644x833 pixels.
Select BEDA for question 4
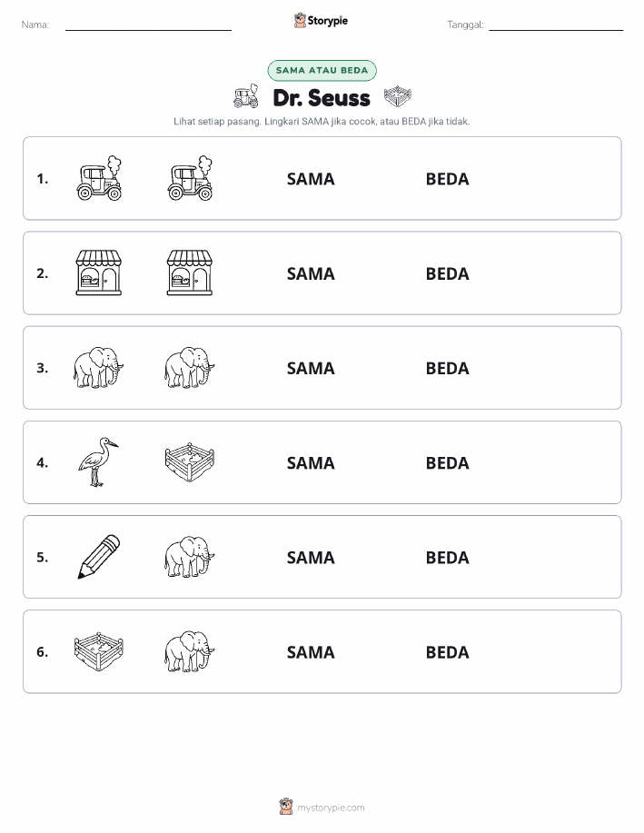click(x=448, y=462)
